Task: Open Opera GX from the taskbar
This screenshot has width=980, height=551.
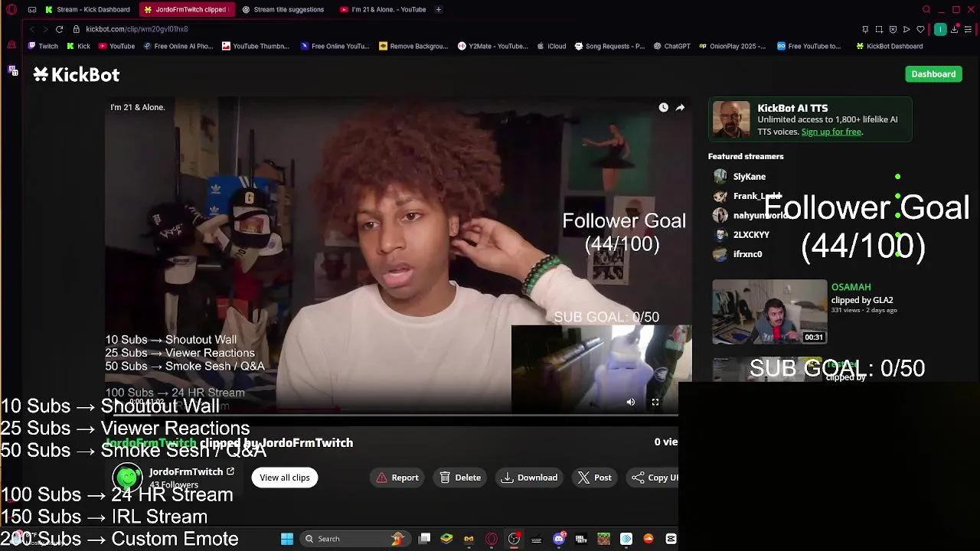Action: pyautogui.click(x=492, y=539)
